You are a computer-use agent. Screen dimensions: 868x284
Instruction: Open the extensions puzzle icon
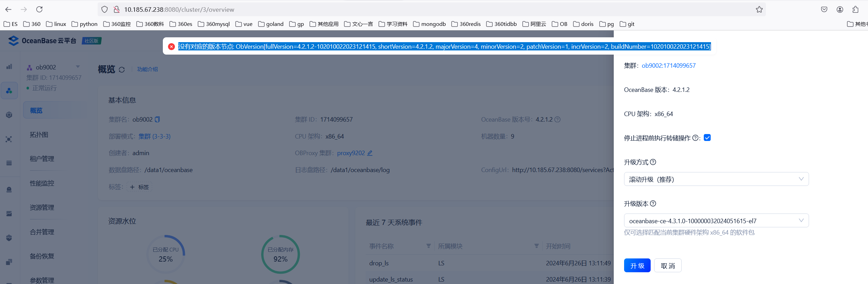coord(856,9)
